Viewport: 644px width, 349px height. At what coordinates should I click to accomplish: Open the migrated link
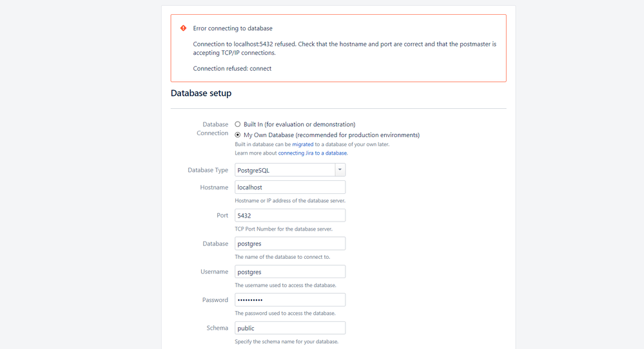coord(303,144)
